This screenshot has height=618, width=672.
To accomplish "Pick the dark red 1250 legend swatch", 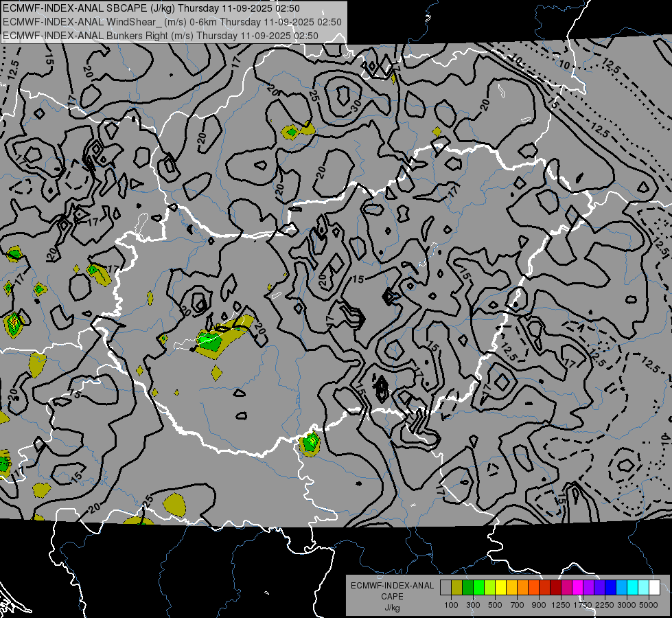I will pyautogui.click(x=555, y=587).
